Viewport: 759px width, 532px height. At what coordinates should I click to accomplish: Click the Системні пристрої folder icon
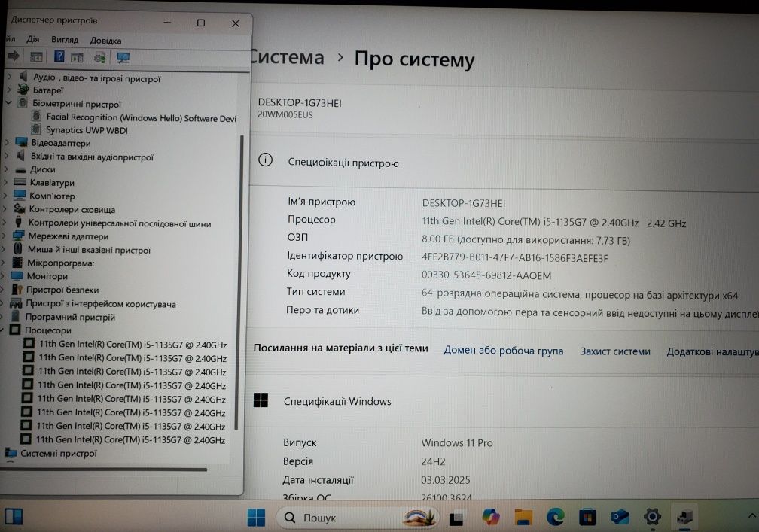[11, 453]
